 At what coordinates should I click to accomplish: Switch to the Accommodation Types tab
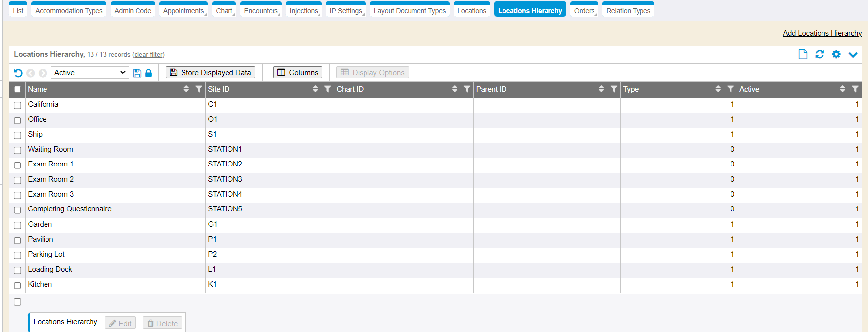[69, 11]
